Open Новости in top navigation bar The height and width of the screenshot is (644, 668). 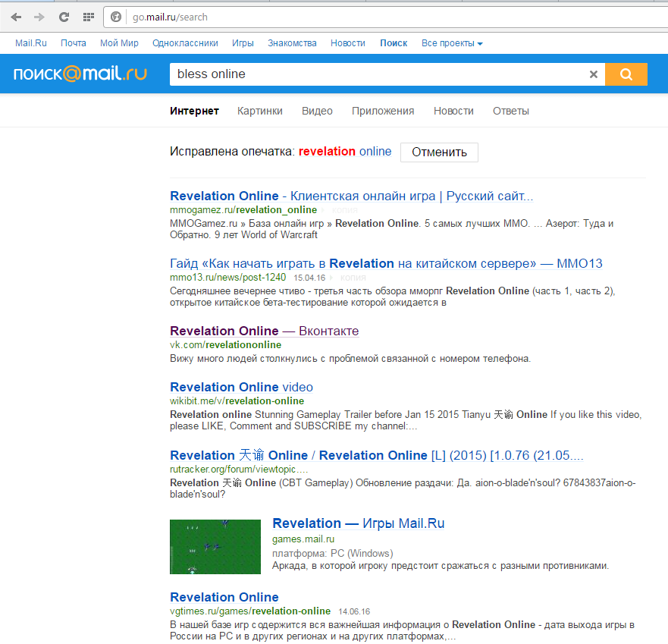[348, 43]
